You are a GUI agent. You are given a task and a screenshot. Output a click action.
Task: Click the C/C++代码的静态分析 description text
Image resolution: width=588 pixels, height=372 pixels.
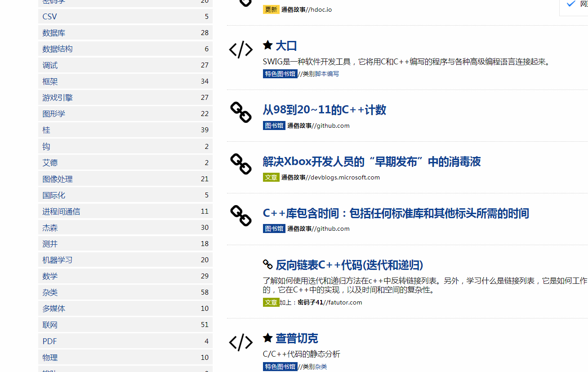[x=302, y=354]
